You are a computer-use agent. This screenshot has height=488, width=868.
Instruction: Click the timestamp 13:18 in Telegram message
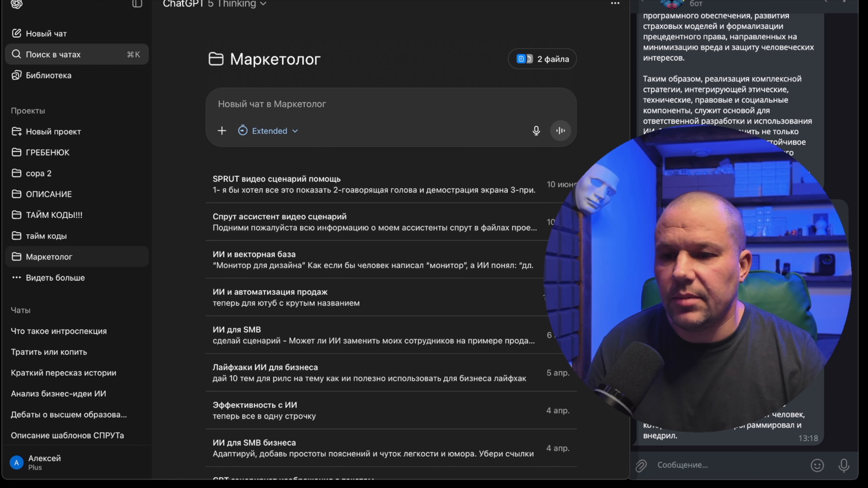pyautogui.click(x=808, y=438)
